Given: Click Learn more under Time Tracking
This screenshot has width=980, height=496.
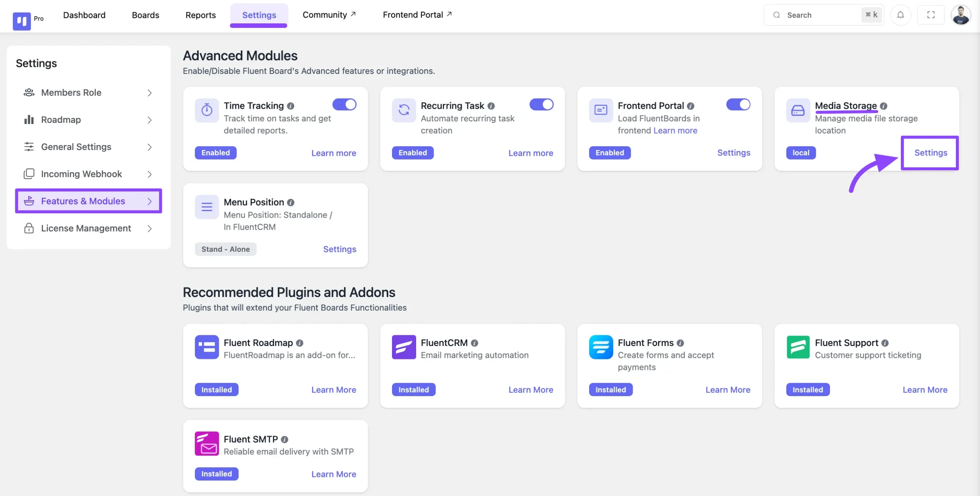Looking at the screenshot, I should [334, 153].
